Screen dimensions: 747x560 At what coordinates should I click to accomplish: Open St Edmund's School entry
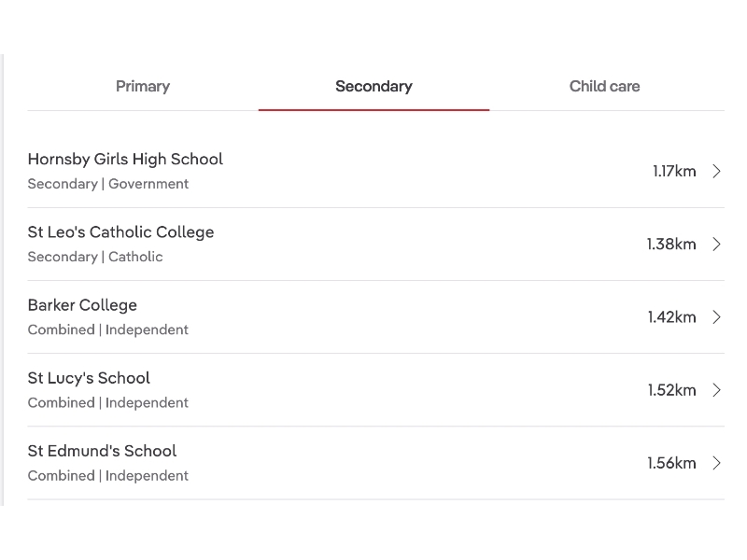tap(102, 451)
